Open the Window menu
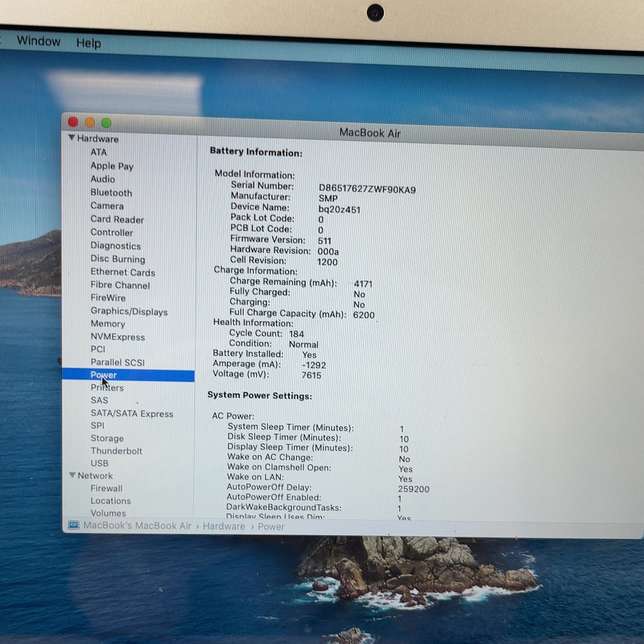This screenshot has height=644, width=644. (x=39, y=41)
